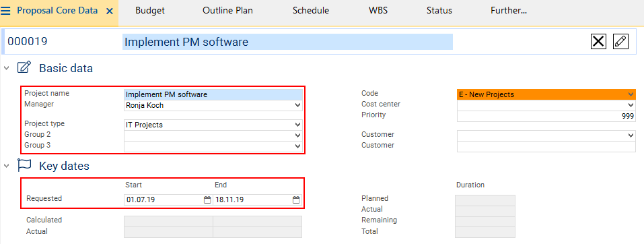Screen dimensions: 644x244
Task: Open the first Customer dropdown
Action: point(631,135)
